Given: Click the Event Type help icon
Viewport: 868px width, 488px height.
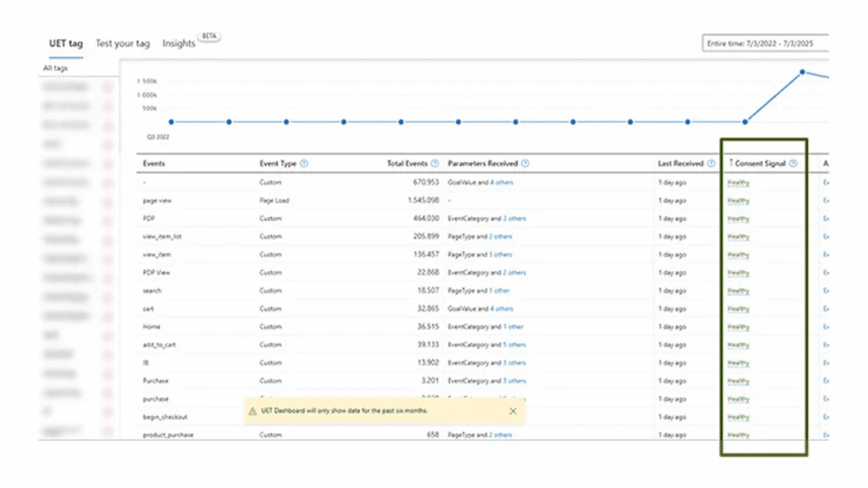Looking at the screenshot, I should point(304,164).
